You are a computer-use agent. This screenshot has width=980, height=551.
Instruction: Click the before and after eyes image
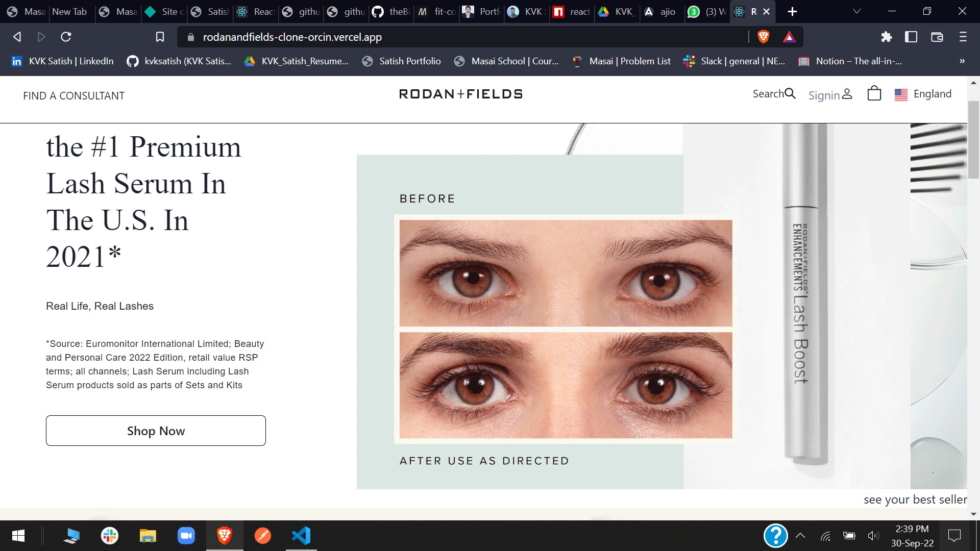click(566, 329)
